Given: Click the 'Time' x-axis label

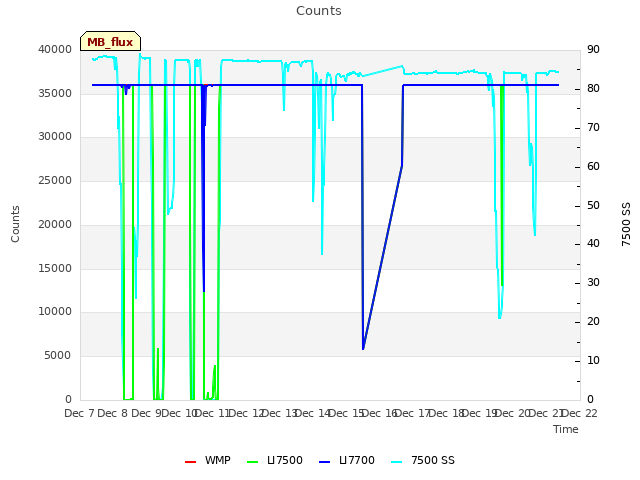Looking at the screenshot, I should click(566, 429).
